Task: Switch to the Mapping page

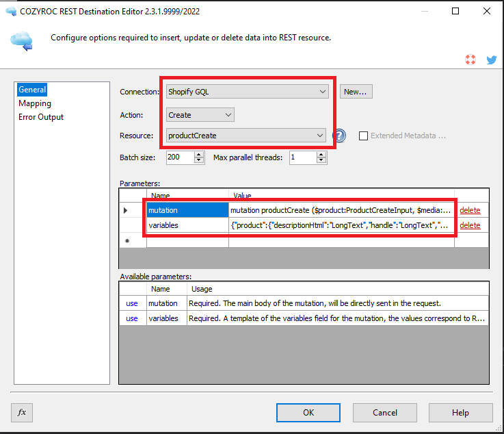Action: pyautogui.click(x=35, y=103)
